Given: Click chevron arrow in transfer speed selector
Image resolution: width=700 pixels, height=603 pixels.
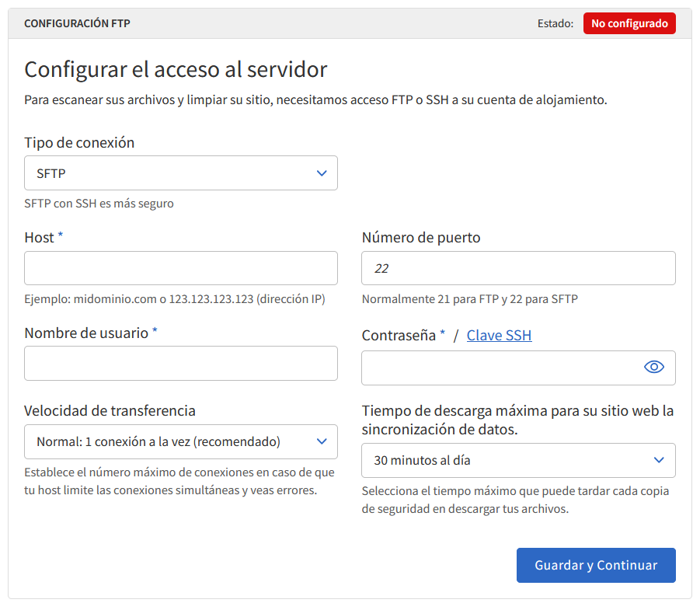Looking at the screenshot, I should (x=322, y=442).
